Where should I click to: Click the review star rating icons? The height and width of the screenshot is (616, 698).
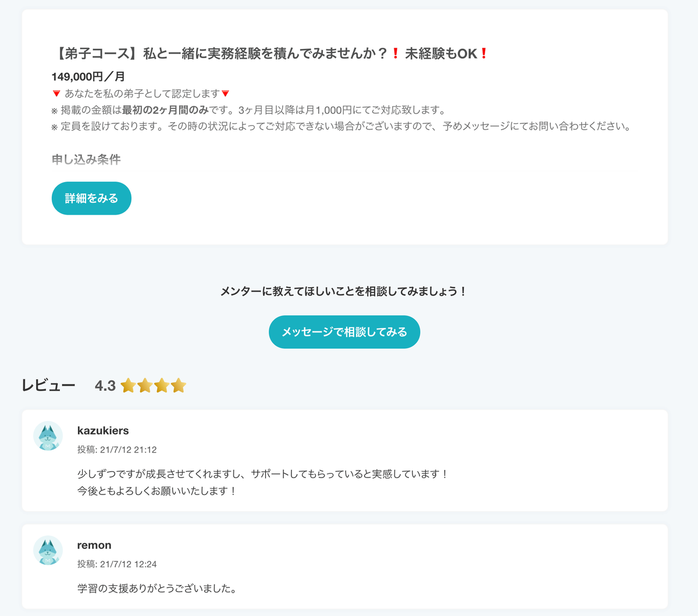point(154,385)
